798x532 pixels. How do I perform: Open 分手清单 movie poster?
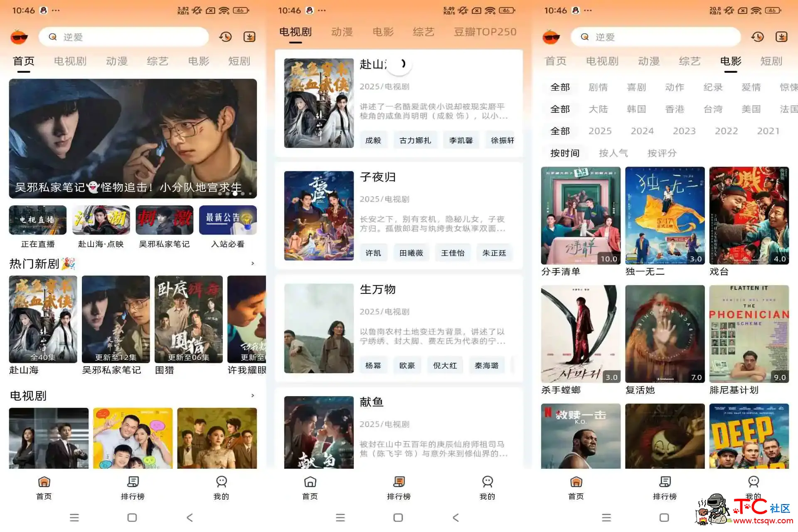[x=581, y=216]
